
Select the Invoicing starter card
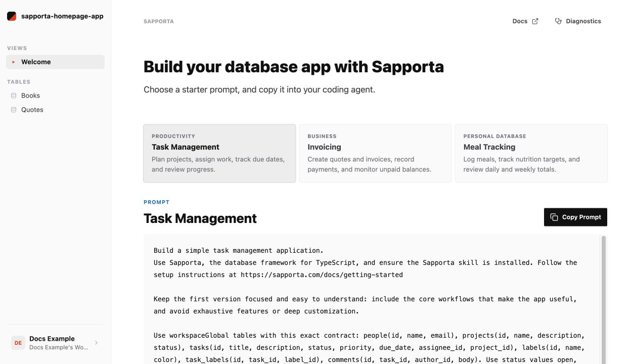[375, 153]
